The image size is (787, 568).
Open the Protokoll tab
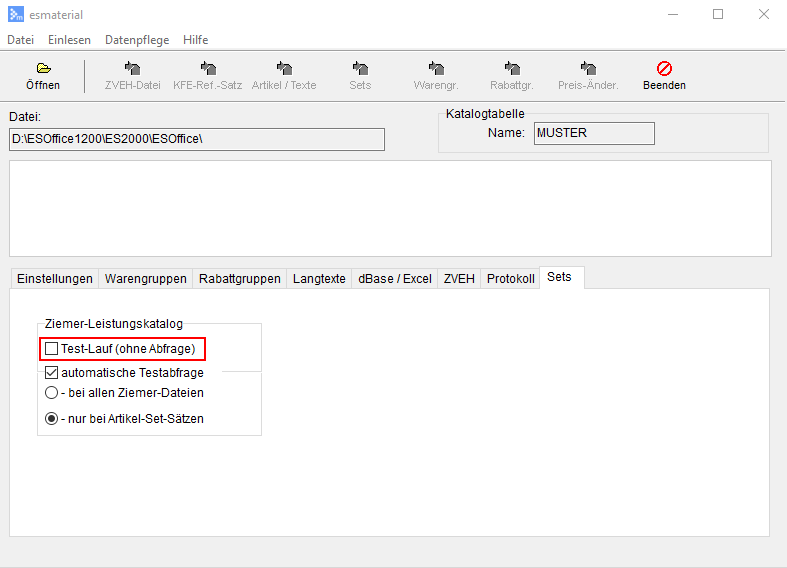coord(511,279)
